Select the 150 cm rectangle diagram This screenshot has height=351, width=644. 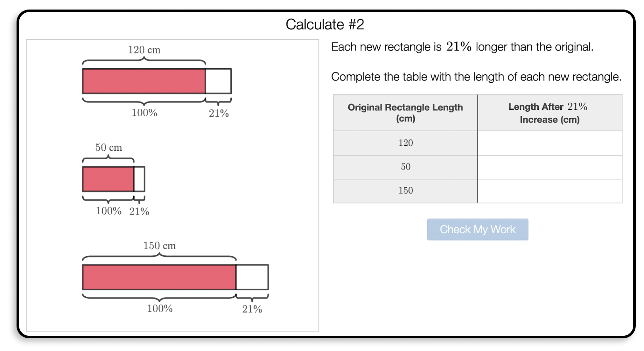click(159, 277)
